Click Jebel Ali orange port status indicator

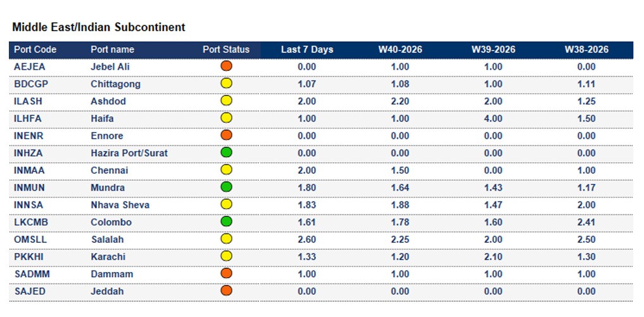[x=226, y=66]
